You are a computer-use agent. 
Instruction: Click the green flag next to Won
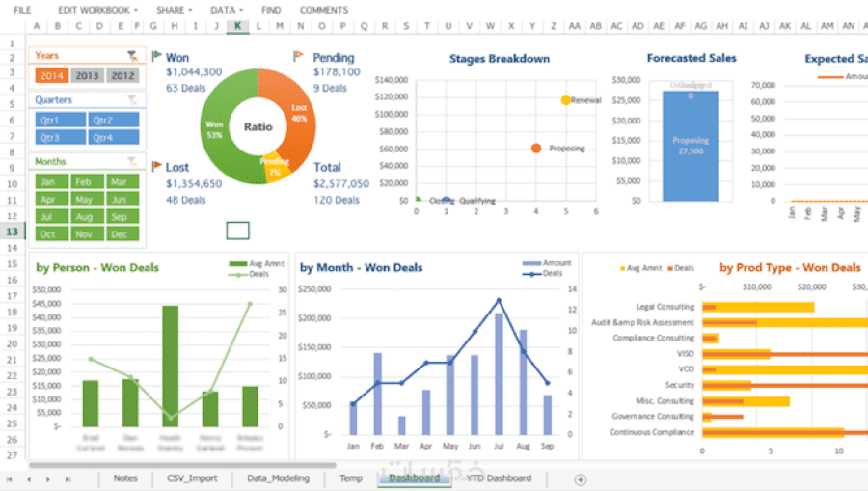156,56
